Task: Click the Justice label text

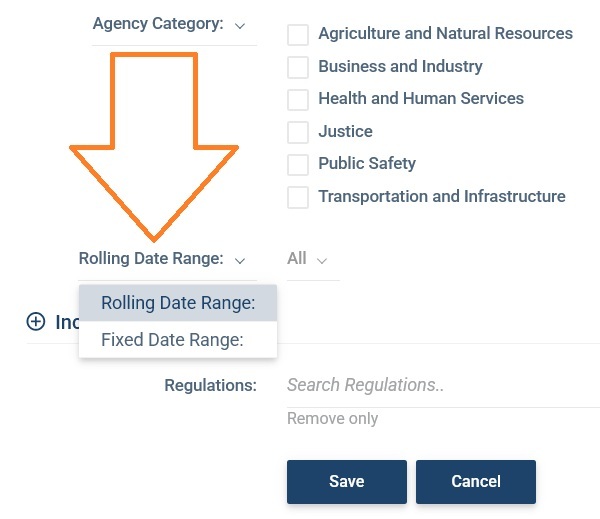Action: [x=345, y=132]
